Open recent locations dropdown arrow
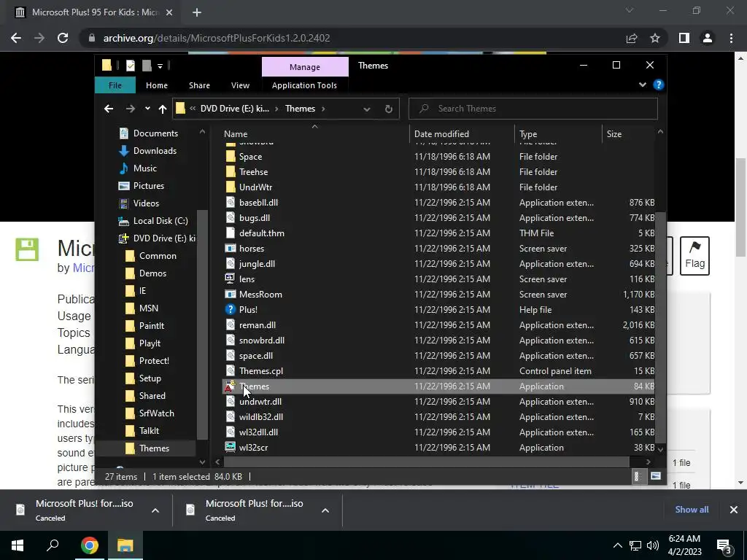Viewport: 747px width, 560px height. click(147, 109)
